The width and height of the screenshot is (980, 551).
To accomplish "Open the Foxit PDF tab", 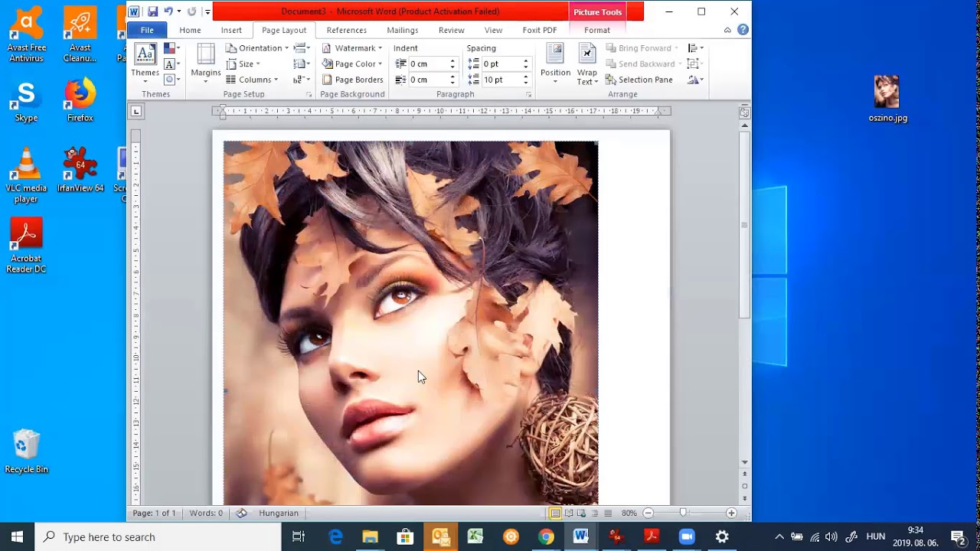I will (x=540, y=30).
